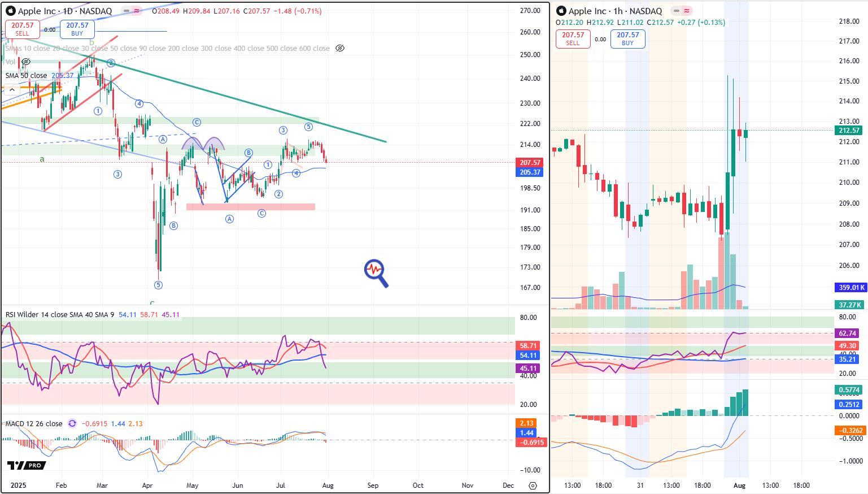Click the 37.27K volume label on the 1h chart
The height and width of the screenshot is (494, 868).
click(x=850, y=305)
